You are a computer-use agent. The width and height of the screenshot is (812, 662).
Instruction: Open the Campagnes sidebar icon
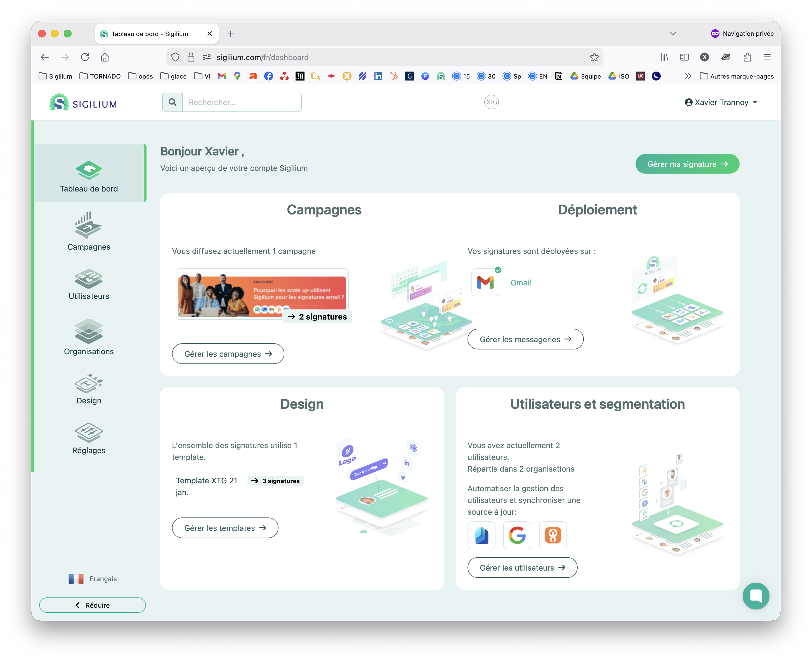88,225
